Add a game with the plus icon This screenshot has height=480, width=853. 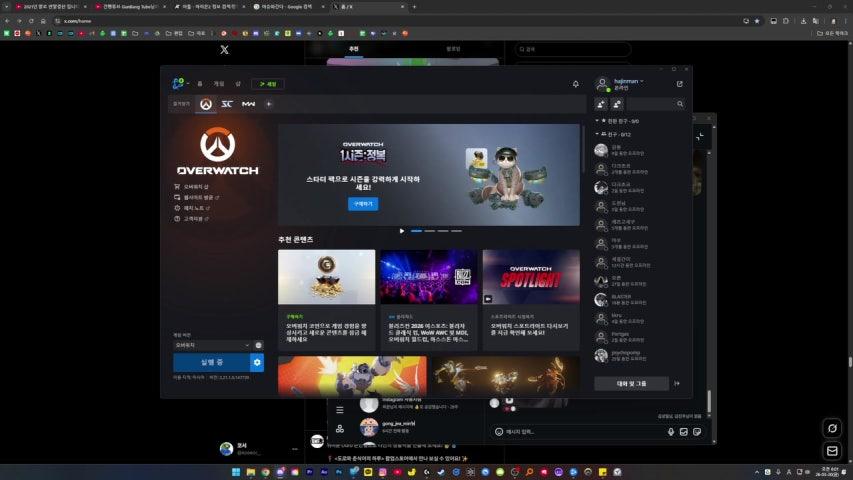[x=269, y=104]
